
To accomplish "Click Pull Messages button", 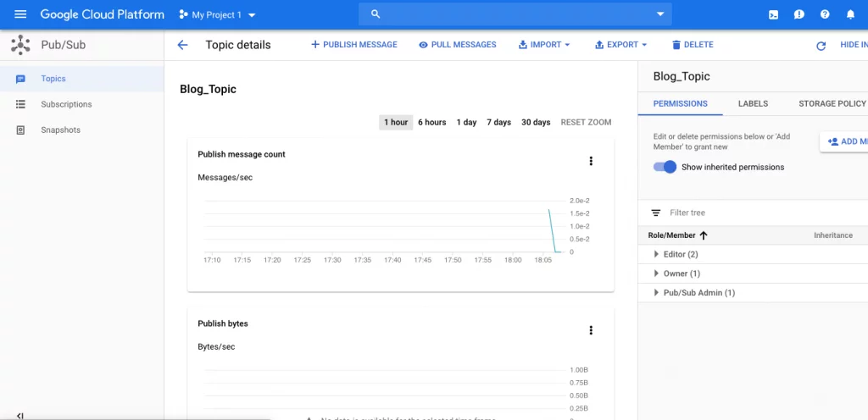I will coord(457,45).
